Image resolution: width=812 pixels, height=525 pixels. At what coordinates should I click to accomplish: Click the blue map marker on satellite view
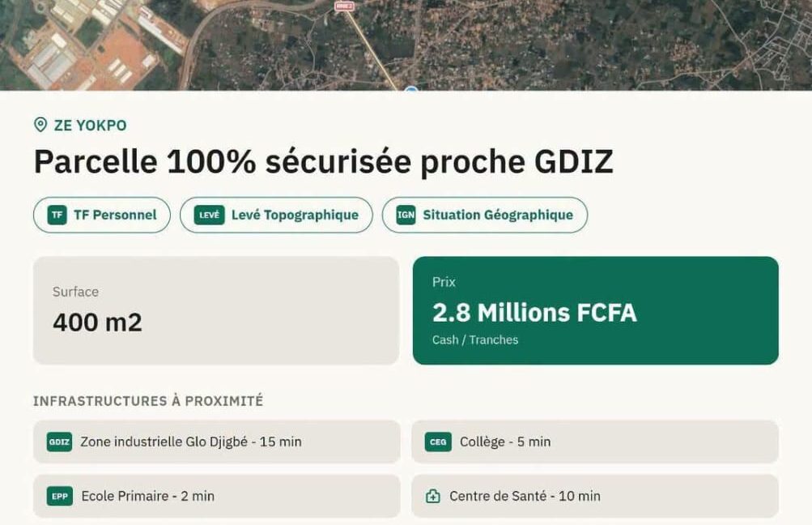coord(411,89)
